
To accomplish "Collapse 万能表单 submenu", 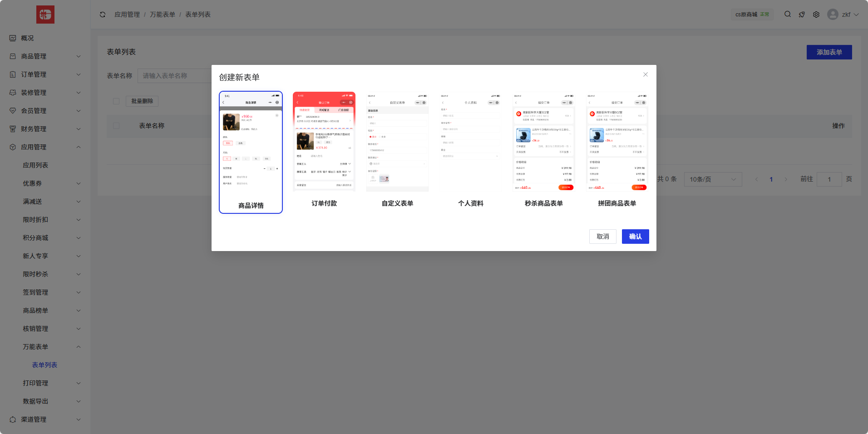I will (79, 347).
